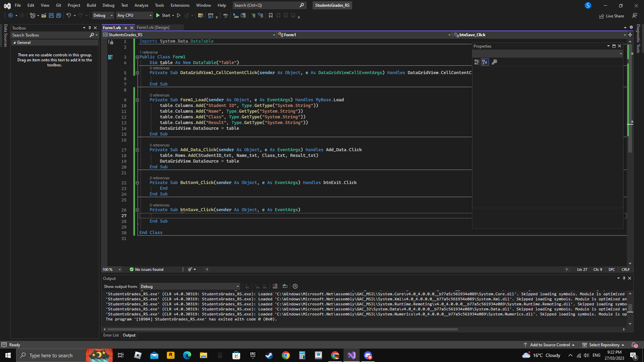Viewport: 644px width, 362px height.
Task: Toggle the Output timestamp icon
Action: tap(295, 286)
